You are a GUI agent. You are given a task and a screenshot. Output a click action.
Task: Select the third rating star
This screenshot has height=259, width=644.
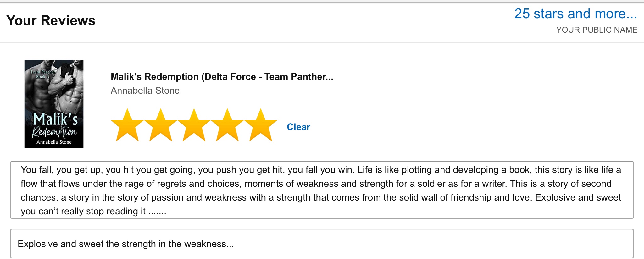pyautogui.click(x=194, y=126)
